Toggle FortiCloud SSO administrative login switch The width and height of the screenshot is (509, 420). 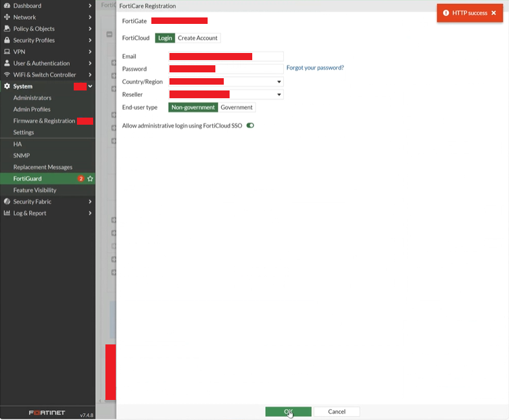click(x=250, y=125)
